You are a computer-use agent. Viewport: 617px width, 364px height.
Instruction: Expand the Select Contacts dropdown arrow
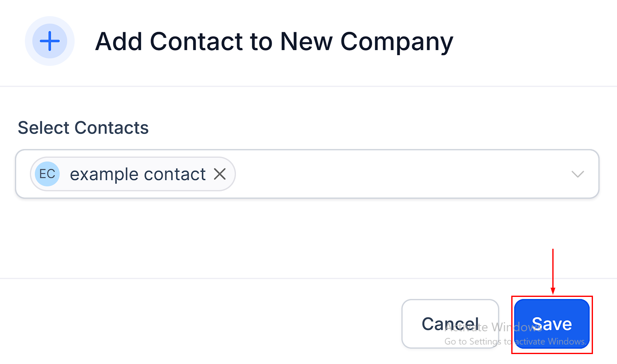[x=578, y=174]
